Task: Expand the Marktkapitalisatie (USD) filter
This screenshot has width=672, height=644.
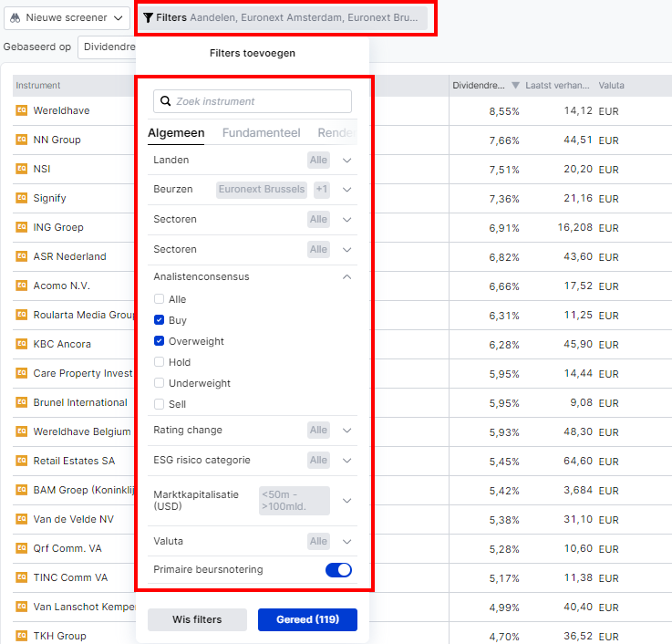Action: (347, 501)
